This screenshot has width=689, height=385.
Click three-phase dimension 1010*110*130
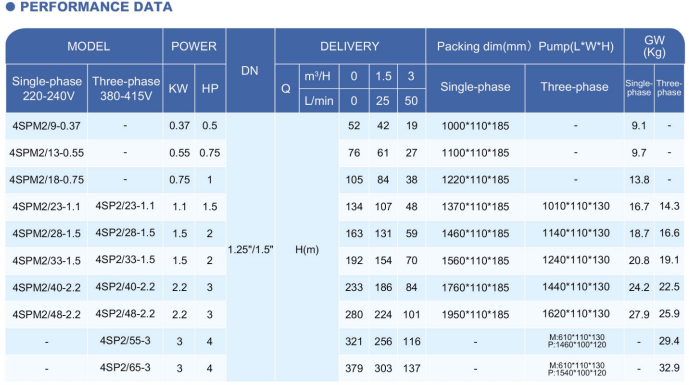576,206
